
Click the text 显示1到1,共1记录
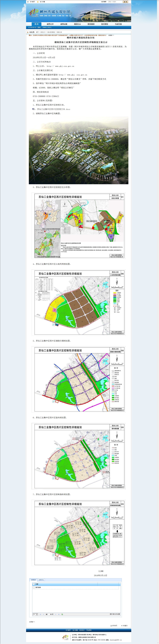coord(115,614)
